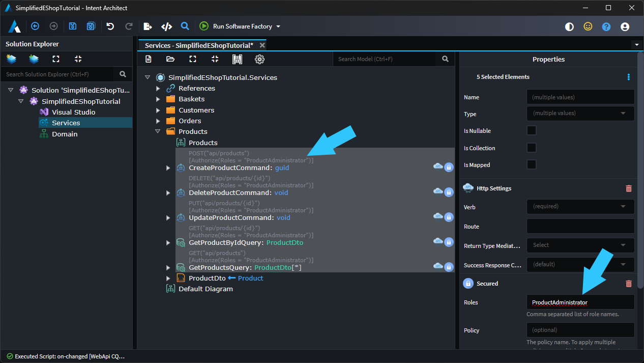
Task: Open the Return Type Mediatype dropdown
Action: tap(580, 245)
